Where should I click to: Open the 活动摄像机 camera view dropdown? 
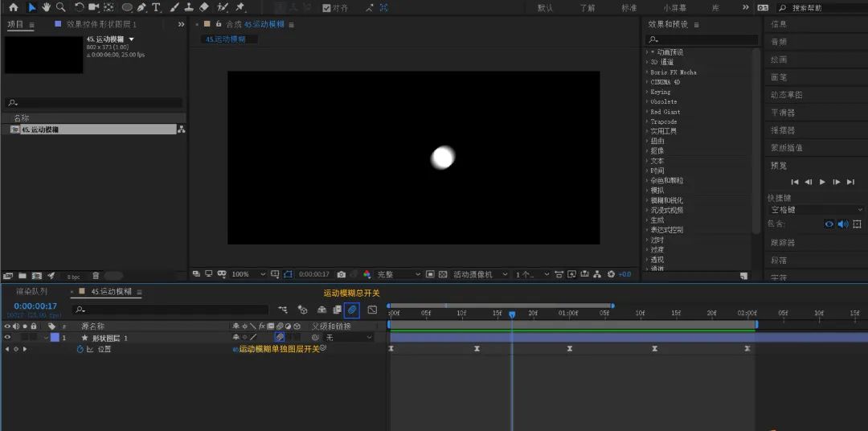point(481,274)
